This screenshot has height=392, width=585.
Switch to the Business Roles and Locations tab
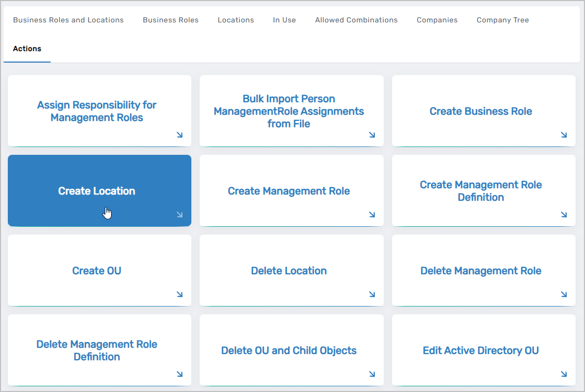pos(68,20)
